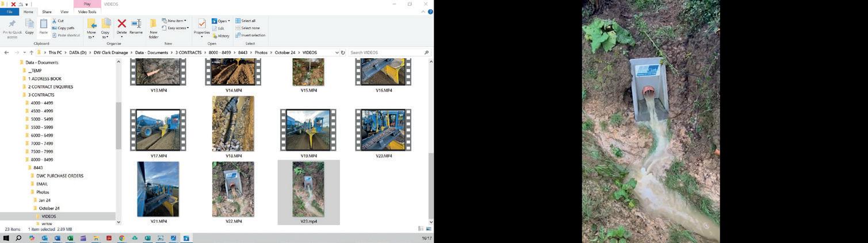
Task: Click the New folder icon
Action: (x=154, y=28)
